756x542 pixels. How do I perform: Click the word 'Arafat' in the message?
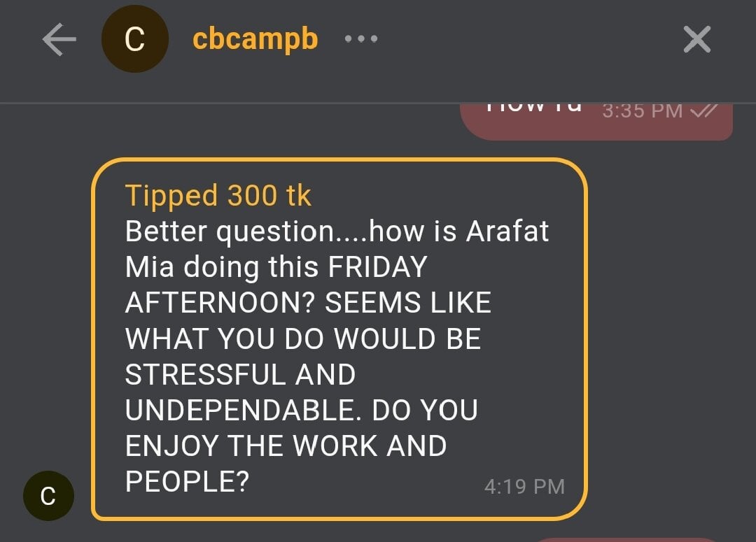[507, 231]
